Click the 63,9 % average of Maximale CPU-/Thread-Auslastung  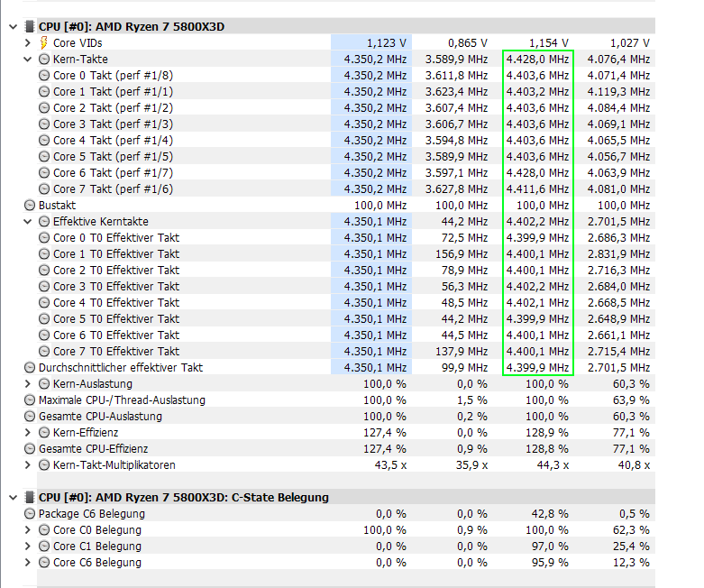[x=631, y=400]
